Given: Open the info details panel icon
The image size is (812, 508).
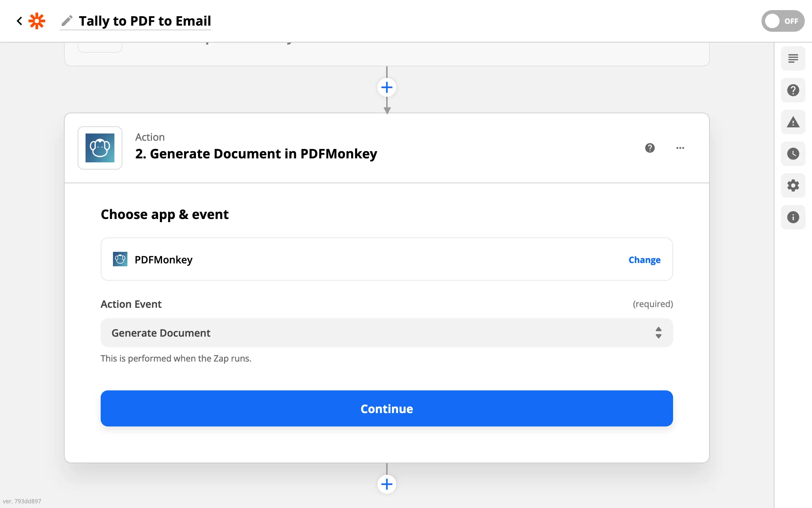Looking at the screenshot, I should [793, 217].
